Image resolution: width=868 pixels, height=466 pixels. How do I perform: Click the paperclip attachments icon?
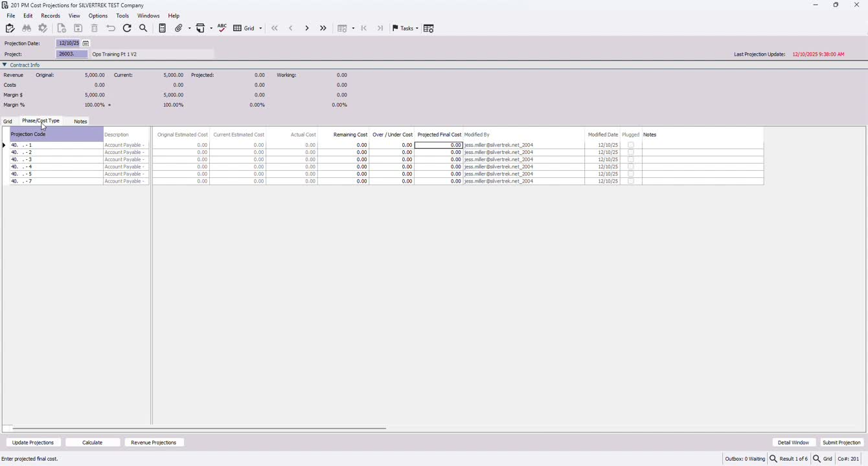[x=179, y=28]
